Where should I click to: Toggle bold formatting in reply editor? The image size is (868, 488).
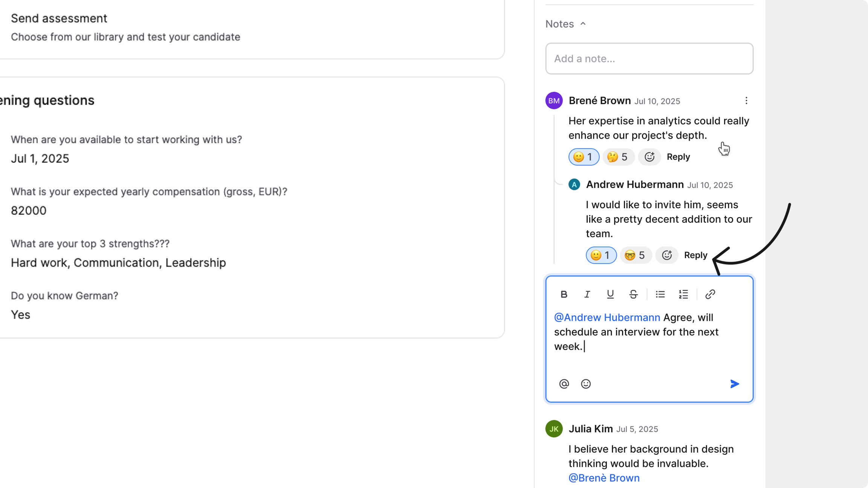[x=564, y=294]
